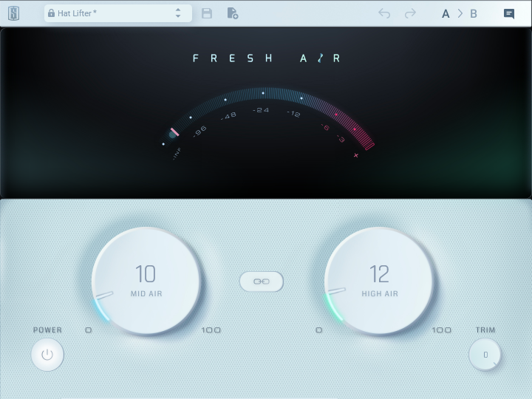The width and height of the screenshot is (532, 399).
Task: Open the Hat Lifter preset dropdown
Action: pyautogui.click(x=117, y=13)
